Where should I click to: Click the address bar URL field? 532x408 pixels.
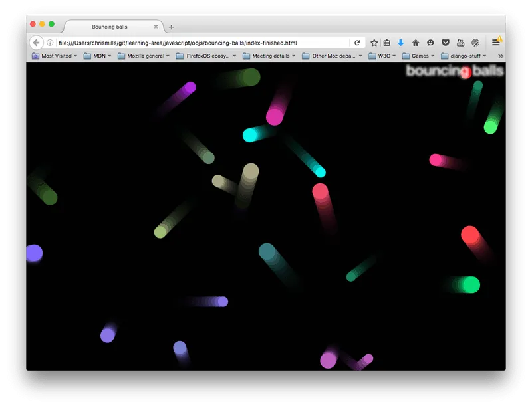pos(203,43)
